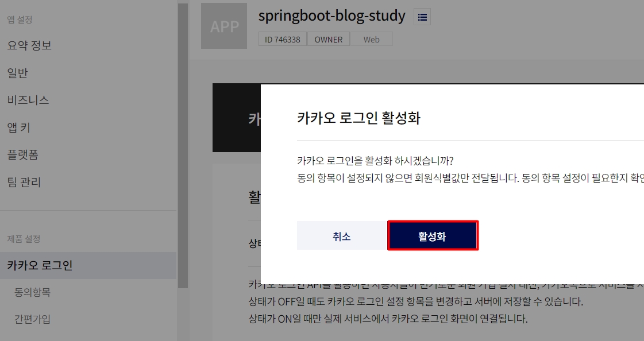Click the 카카오 로그인을 활성화 하시겠습니까? text

[375, 160]
